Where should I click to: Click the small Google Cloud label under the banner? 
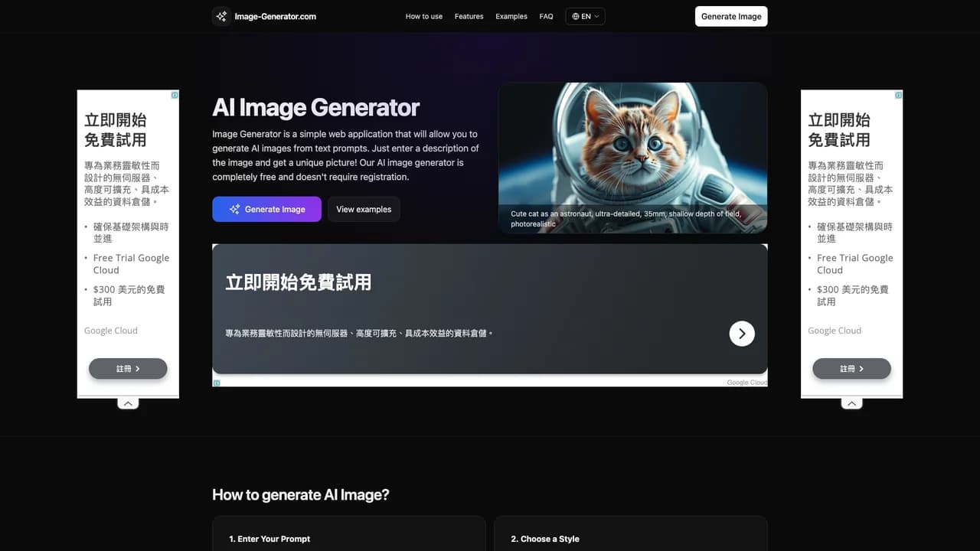click(x=746, y=383)
